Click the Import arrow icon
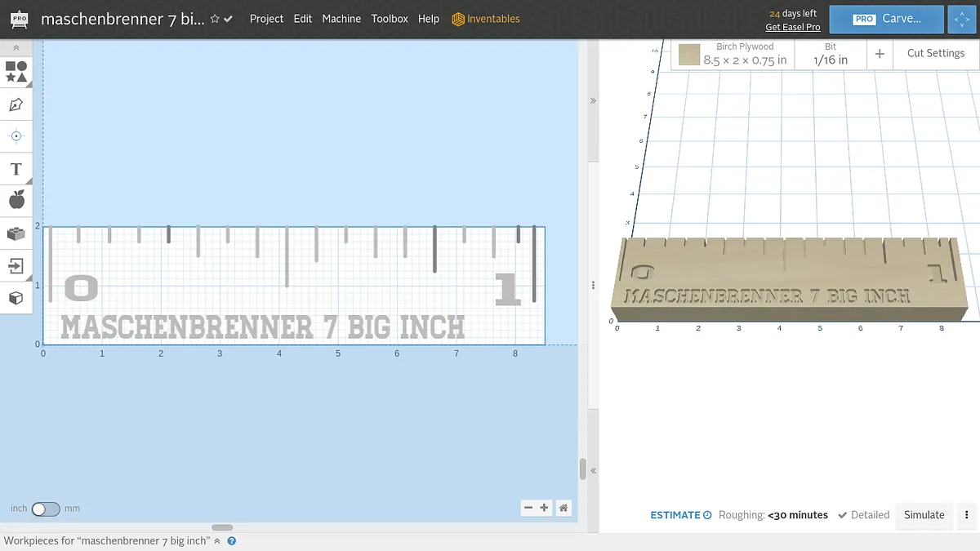980x551 pixels. point(16,265)
